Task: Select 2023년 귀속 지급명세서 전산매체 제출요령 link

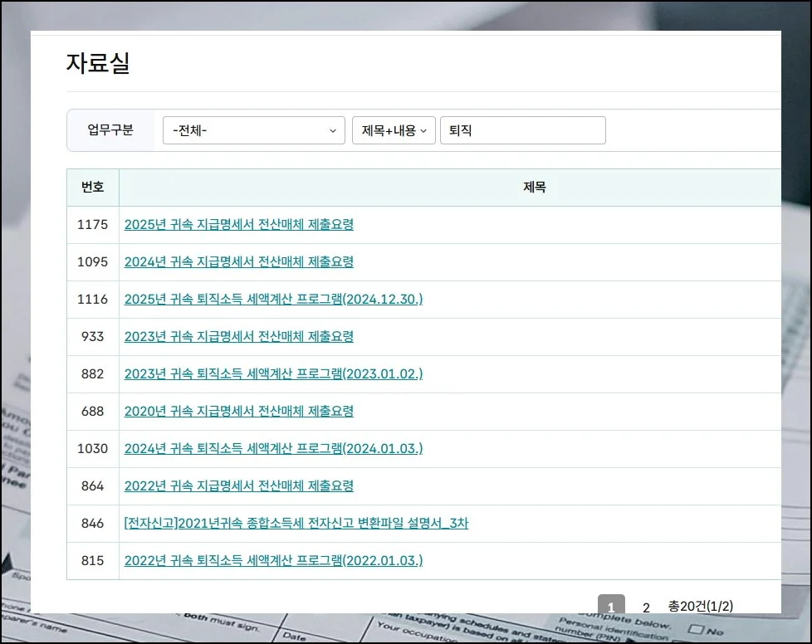Action: point(239,336)
